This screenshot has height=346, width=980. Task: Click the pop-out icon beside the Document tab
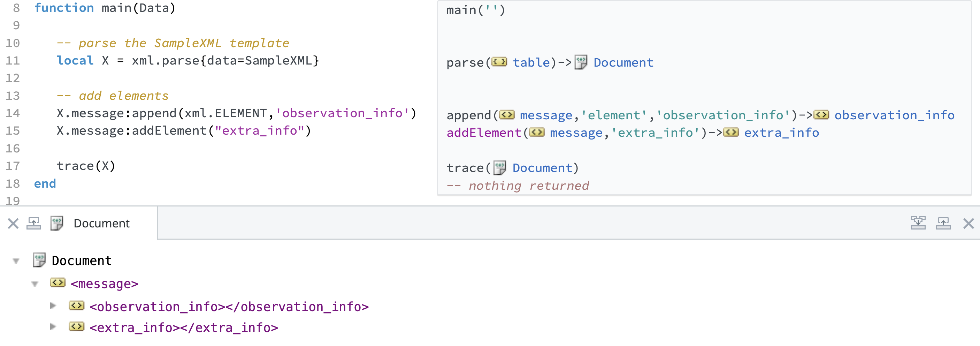click(34, 224)
